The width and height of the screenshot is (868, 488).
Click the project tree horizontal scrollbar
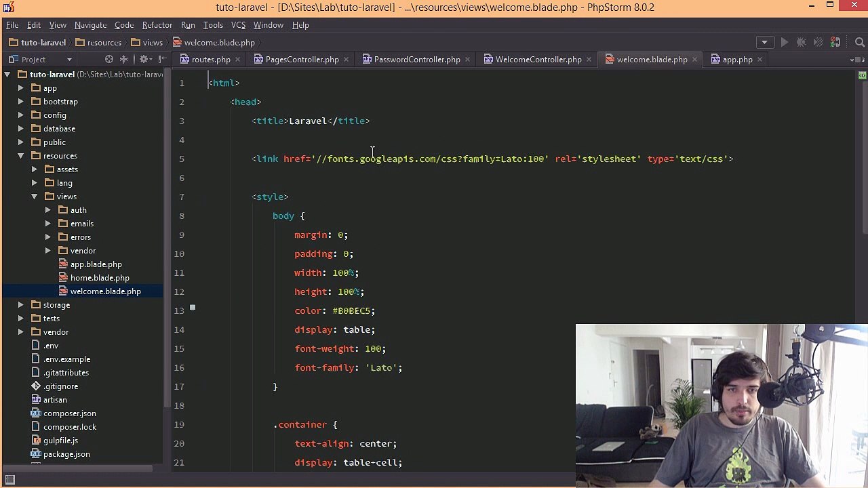[x=77, y=468]
